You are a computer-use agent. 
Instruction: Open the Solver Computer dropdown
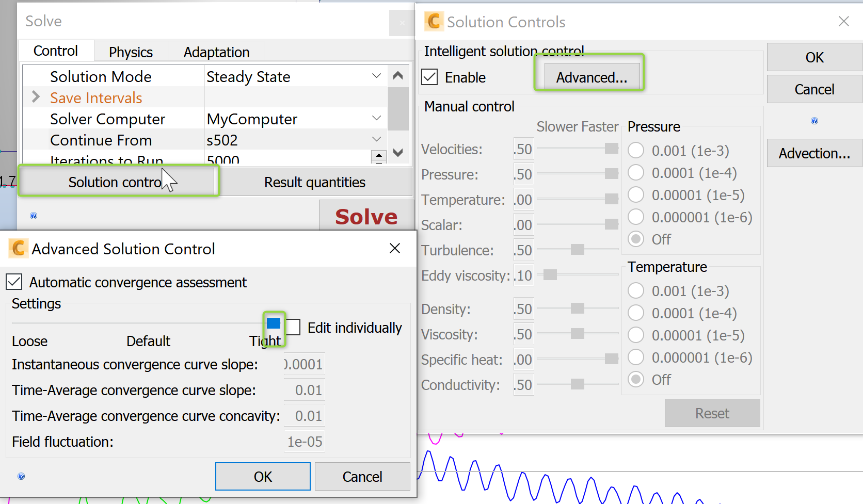pyautogui.click(x=377, y=119)
